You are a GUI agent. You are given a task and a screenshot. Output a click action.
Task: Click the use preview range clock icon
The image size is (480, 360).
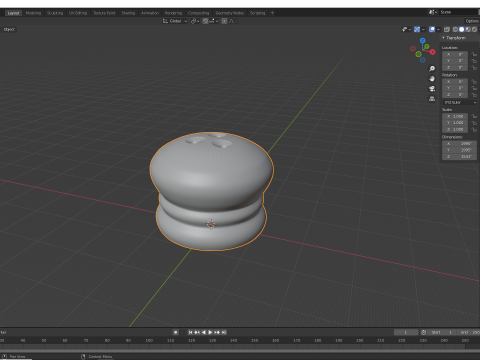[x=423, y=332]
